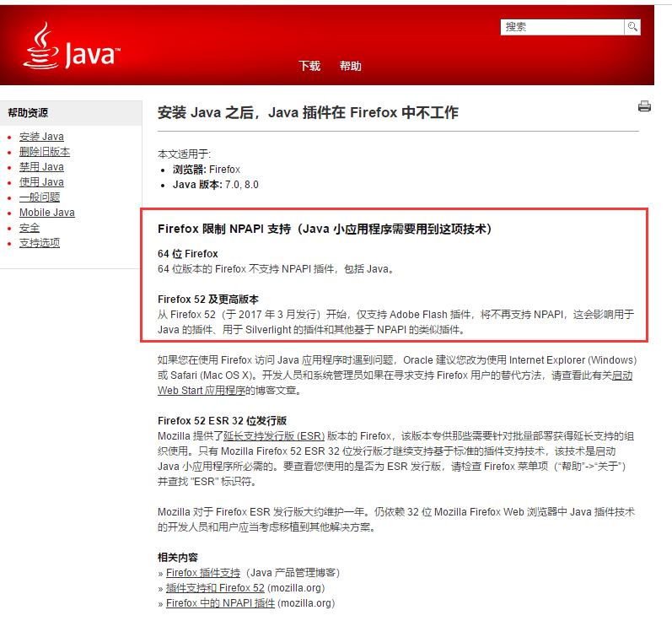Focus the 搜索 search input field
The image size is (672, 621).
tap(562, 27)
